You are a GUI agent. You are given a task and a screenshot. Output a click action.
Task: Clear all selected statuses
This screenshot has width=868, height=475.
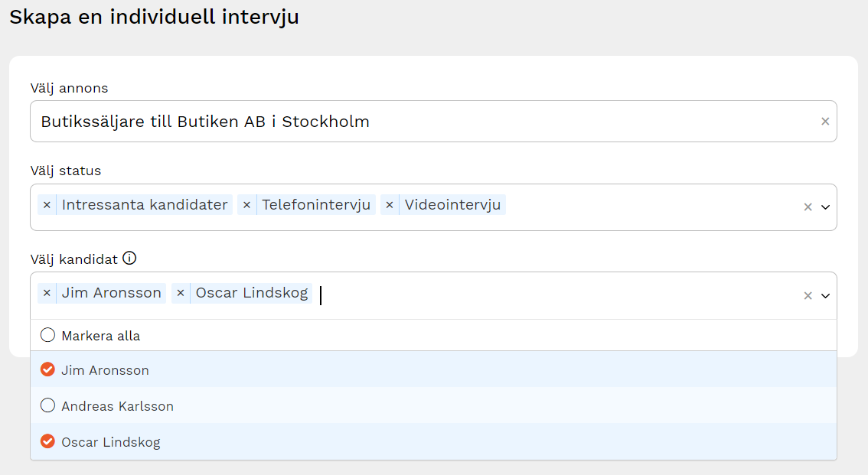(x=808, y=207)
